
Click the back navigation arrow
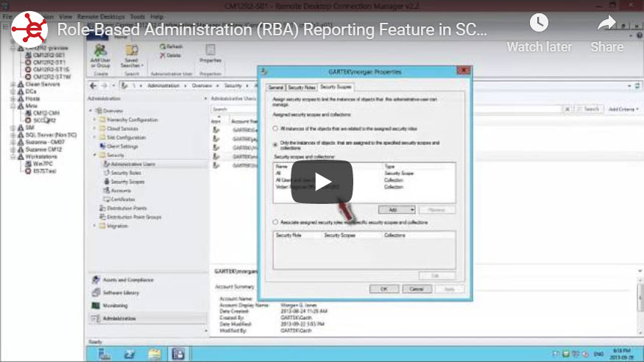point(93,86)
